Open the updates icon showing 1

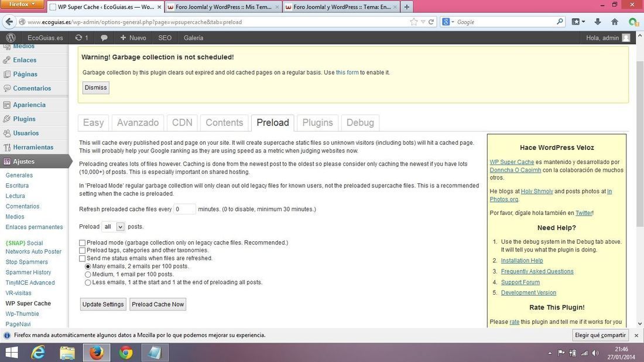[81, 38]
